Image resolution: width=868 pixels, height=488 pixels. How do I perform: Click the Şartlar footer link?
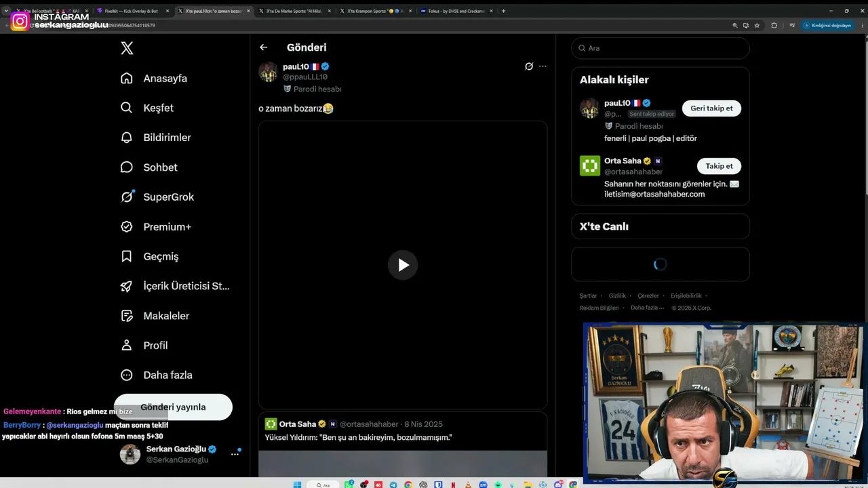(x=588, y=296)
